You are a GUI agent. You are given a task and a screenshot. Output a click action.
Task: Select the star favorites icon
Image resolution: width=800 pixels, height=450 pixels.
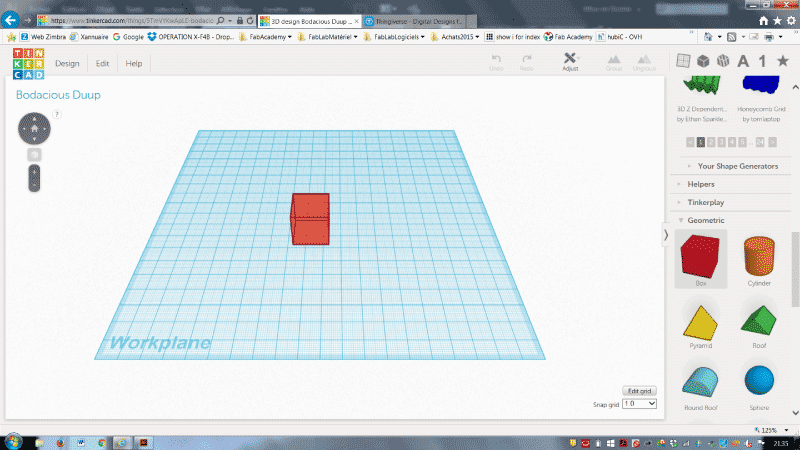coord(783,61)
